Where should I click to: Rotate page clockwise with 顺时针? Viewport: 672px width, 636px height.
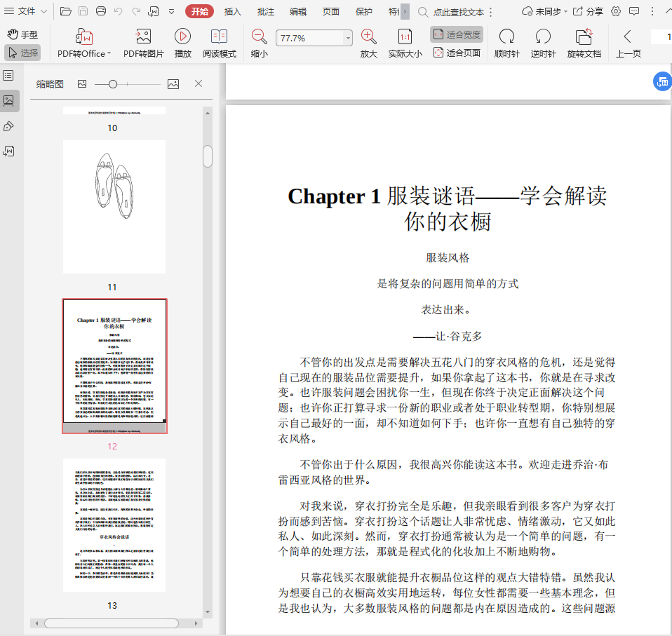[x=506, y=37]
